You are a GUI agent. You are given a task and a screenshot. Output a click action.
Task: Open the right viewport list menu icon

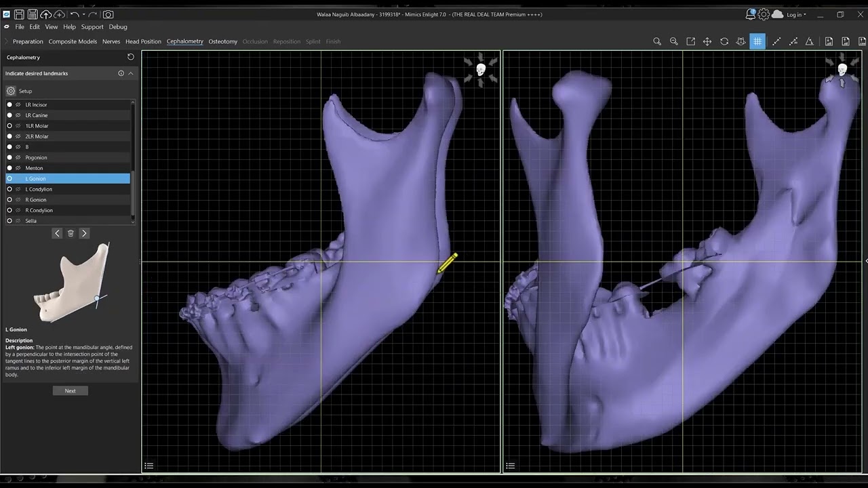pos(511,466)
